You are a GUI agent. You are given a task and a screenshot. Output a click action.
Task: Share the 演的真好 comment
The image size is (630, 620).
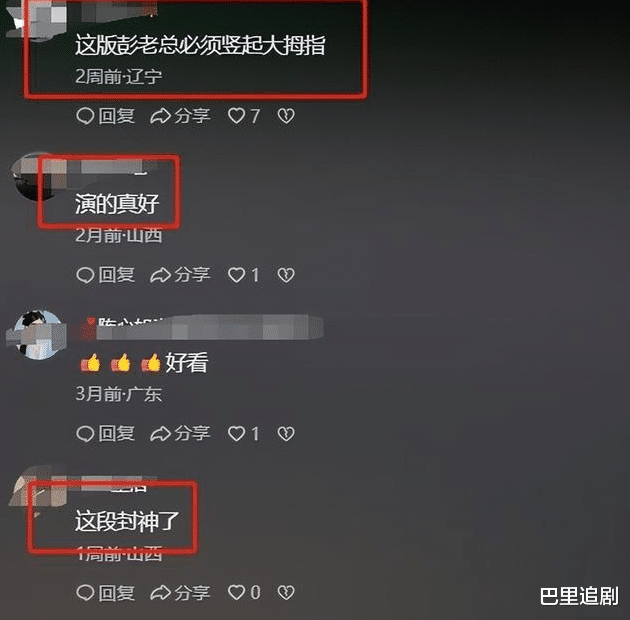pyautogui.click(x=180, y=275)
